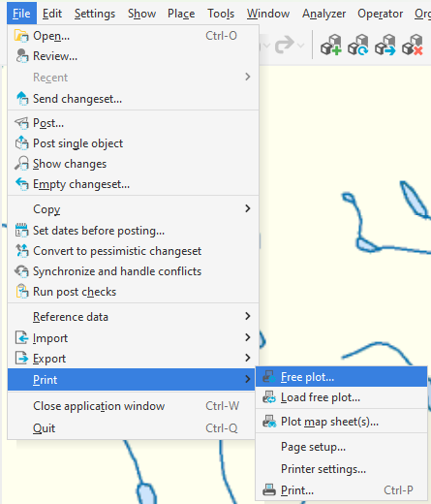Click the add object cubes toolbar icon

pos(331,46)
